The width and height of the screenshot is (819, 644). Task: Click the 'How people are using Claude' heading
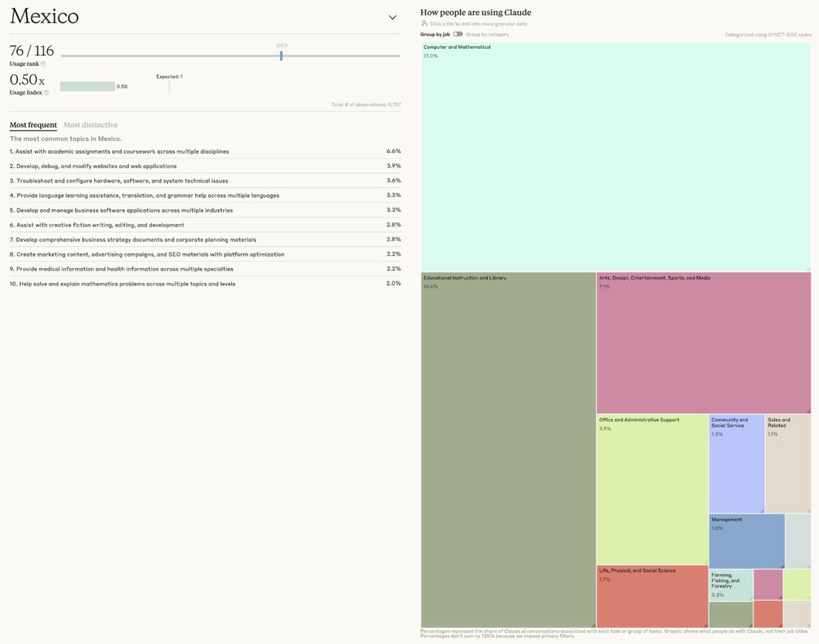[x=475, y=13]
